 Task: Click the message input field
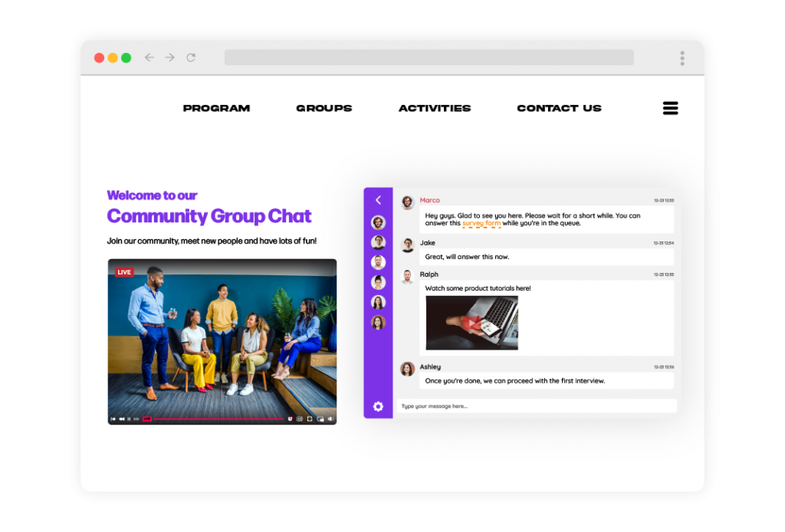(x=537, y=406)
